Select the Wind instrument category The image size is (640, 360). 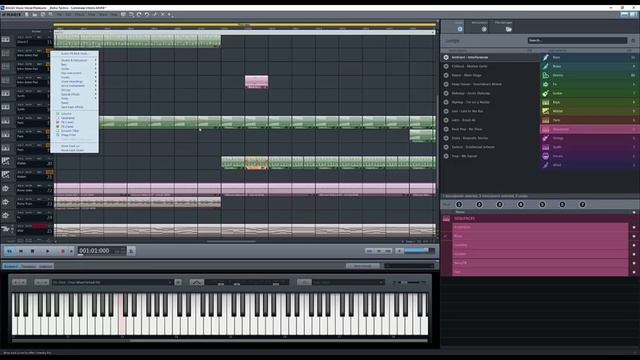click(589, 165)
